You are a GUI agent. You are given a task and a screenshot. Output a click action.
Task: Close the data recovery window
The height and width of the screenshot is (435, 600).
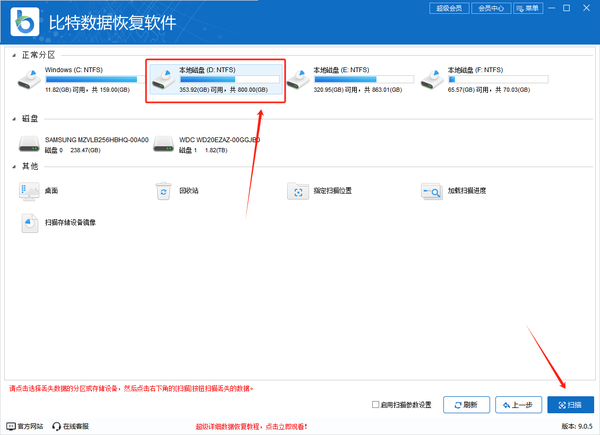click(x=586, y=8)
